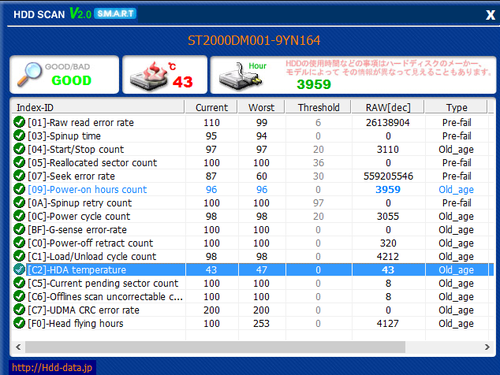Viewport: 500px width, 375px height.
Task: Select the [C1]-Load/Unload cycle count row
Action: [x=252, y=256]
